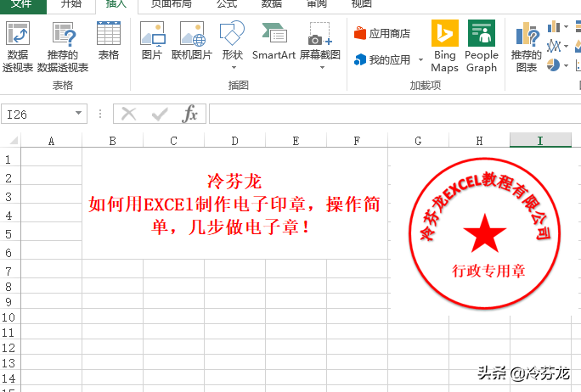Insert a PivotTable (数据透视表)
Viewport: 581px width, 392px height.
click(18, 47)
